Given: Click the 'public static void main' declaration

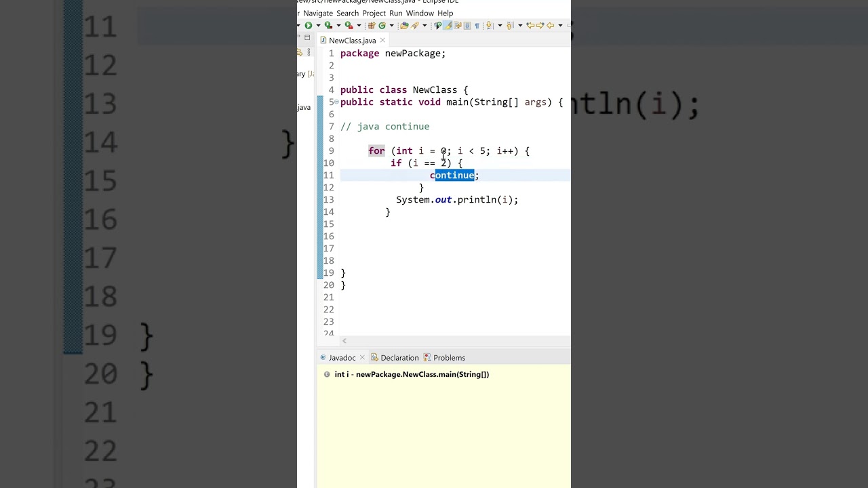Looking at the screenshot, I should [452, 102].
